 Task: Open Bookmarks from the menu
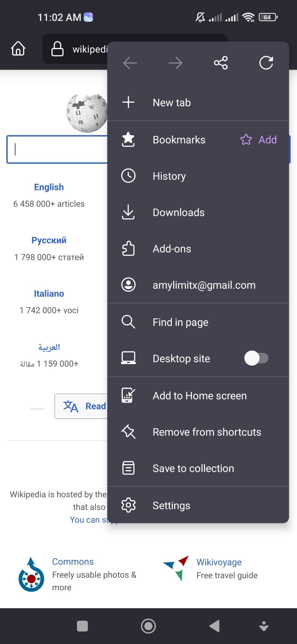[x=179, y=140]
